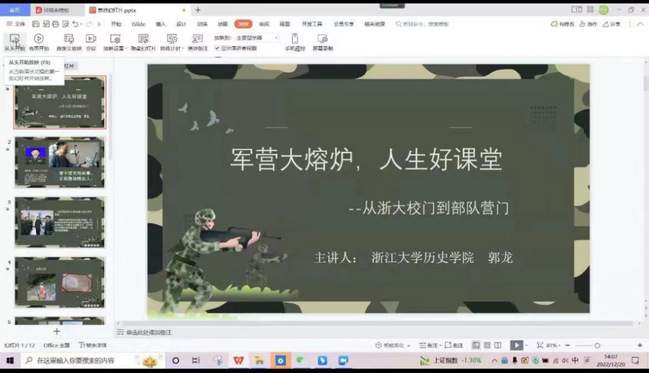Click the add new slide plus button
Viewport: 649px width, 373px height.
click(x=57, y=331)
